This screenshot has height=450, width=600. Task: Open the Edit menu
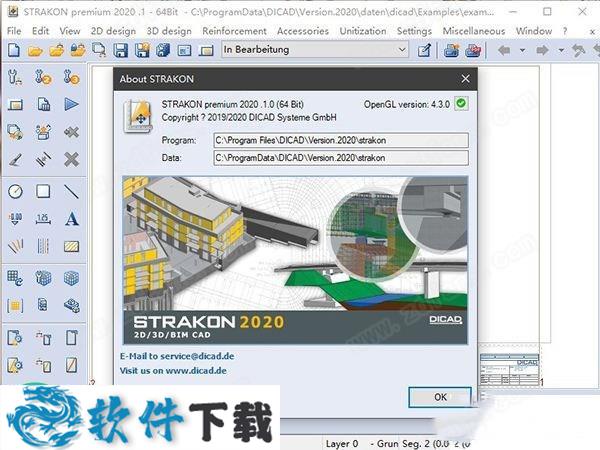click(40, 31)
